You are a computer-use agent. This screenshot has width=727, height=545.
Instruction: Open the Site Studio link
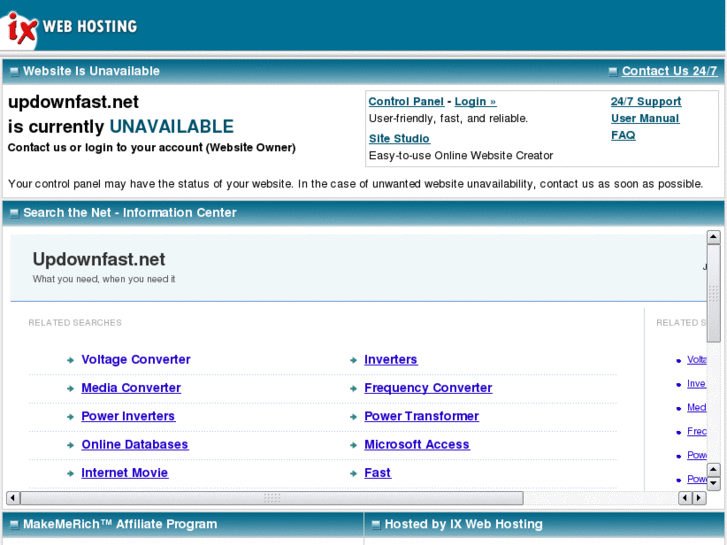click(399, 139)
